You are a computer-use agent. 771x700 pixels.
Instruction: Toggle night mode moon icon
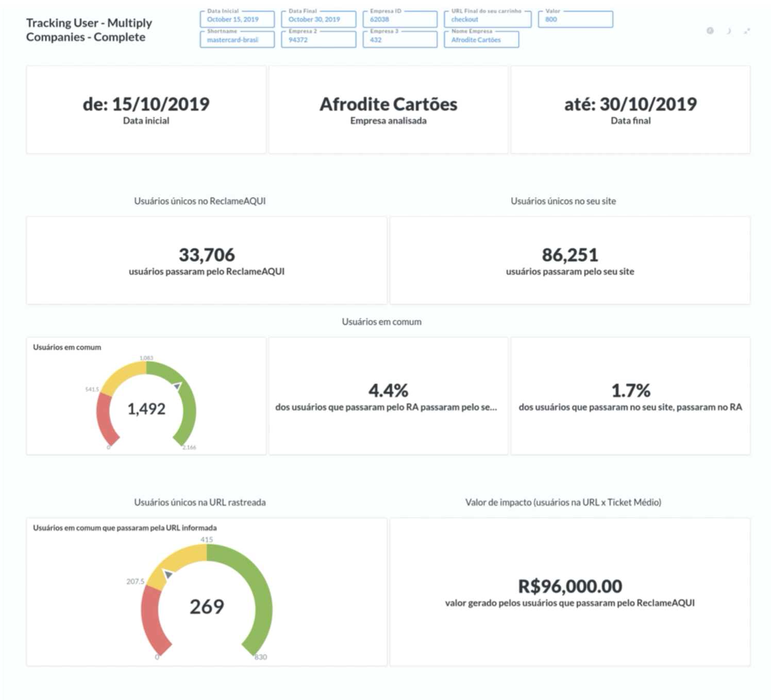(x=729, y=31)
